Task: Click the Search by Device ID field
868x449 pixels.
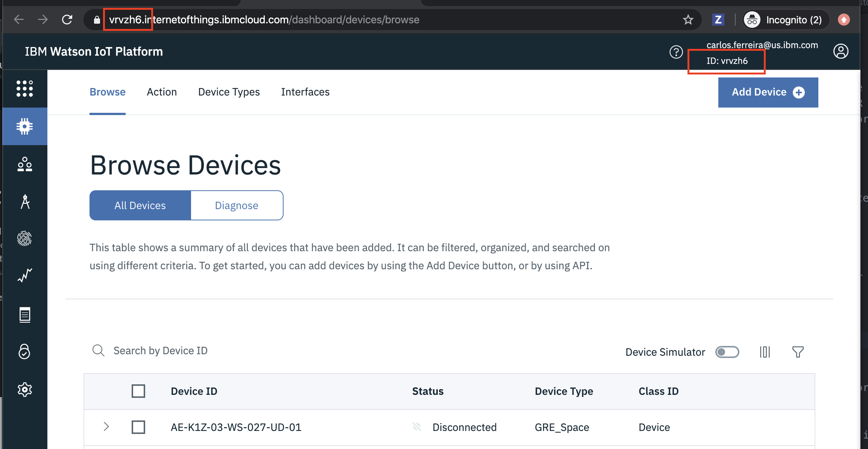Action: pos(160,350)
